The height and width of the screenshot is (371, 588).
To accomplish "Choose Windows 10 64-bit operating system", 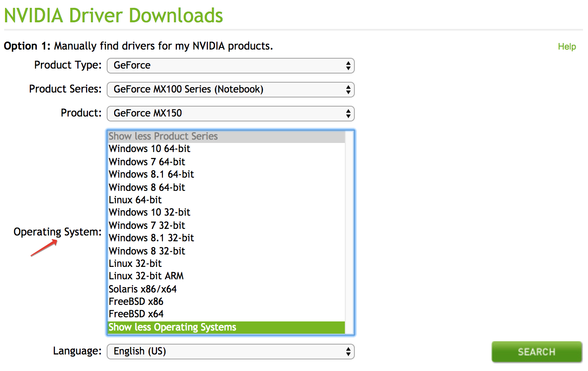I will [x=226, y=149].
